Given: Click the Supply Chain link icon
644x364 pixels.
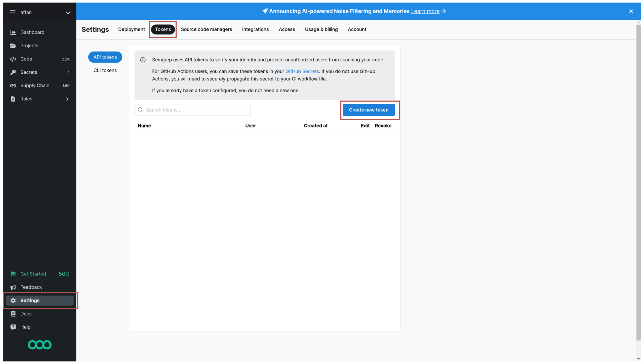Looking at the screenshot, I should coord(13,86).
